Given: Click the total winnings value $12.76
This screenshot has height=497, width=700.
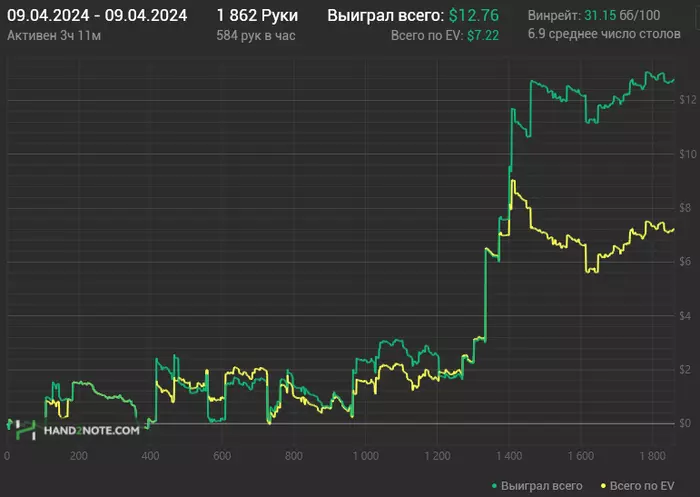Looking at the screenshot, I should (x=474, y=16).
